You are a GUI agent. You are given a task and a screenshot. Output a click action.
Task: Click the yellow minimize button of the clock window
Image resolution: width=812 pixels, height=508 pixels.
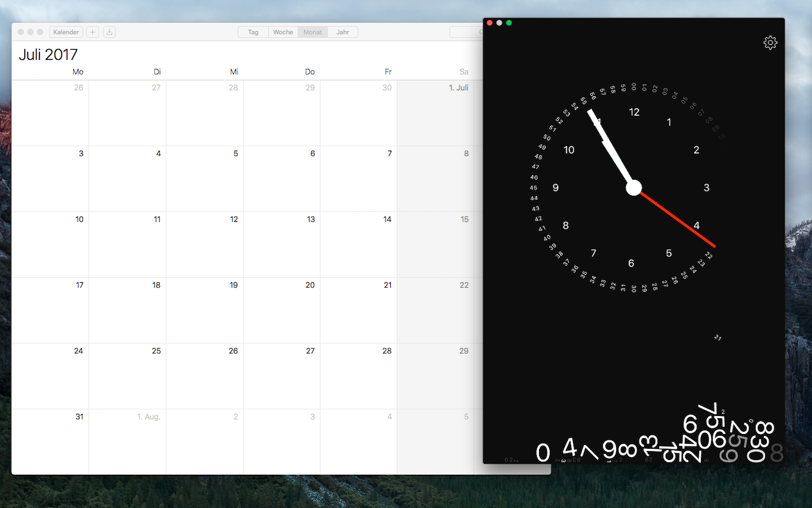(x=499, y=23)
